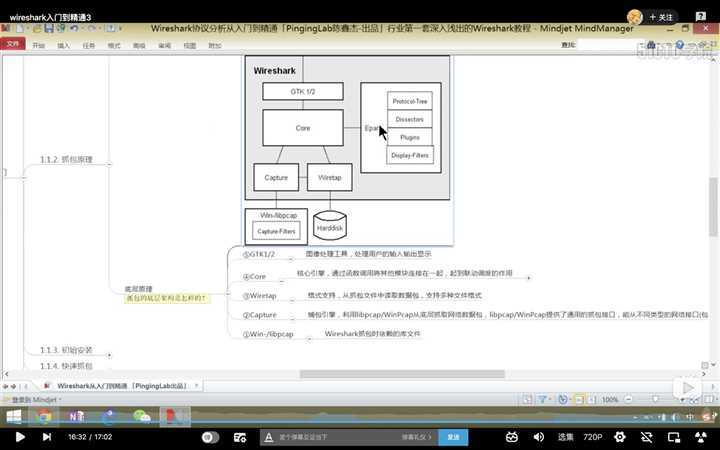The image size is (720, 450).
Task: Select the Core subtopic
Action: [254, 276]
